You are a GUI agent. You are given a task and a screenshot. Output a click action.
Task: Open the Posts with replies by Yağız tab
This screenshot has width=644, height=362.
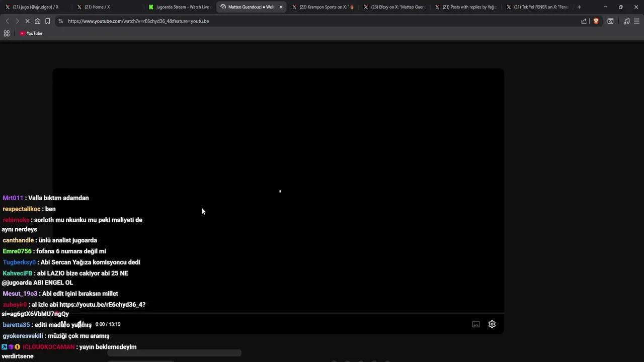[466, 7]
